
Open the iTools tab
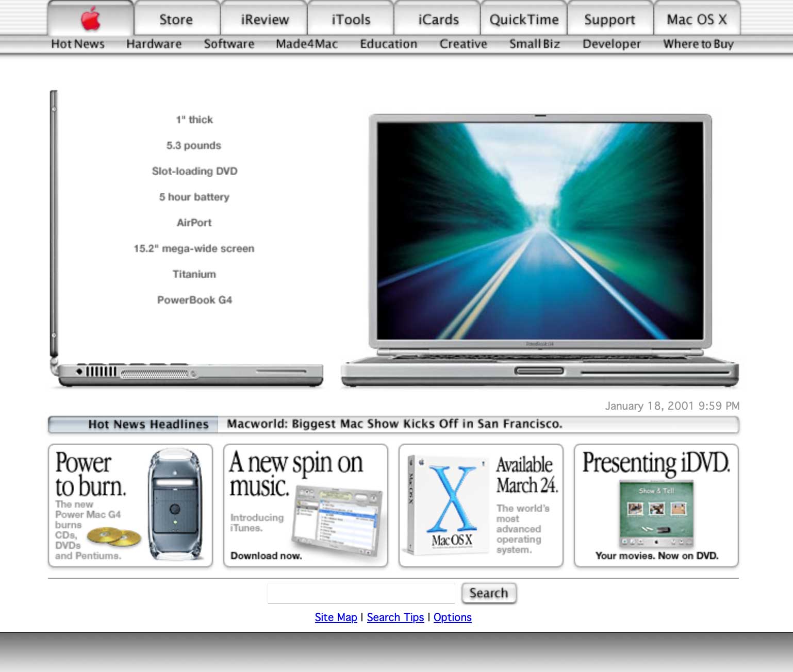pos(351,19)
